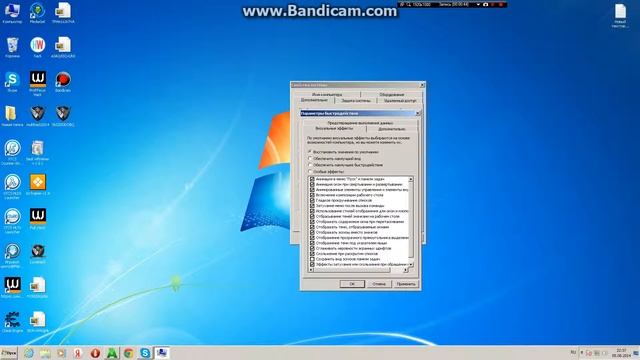Toggle Затухание меню после вызова команды checkbox

(x=312, y=206)
